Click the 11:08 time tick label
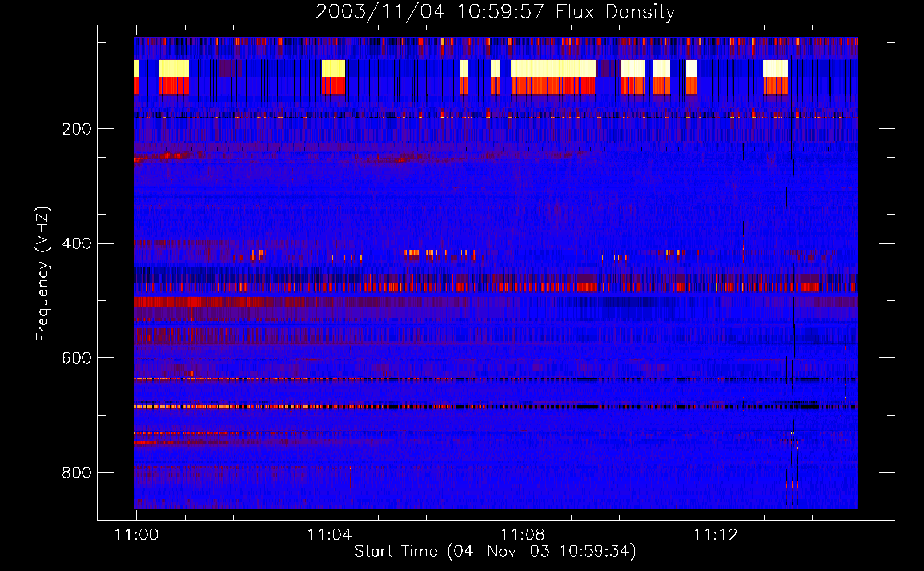 (523, 534)
